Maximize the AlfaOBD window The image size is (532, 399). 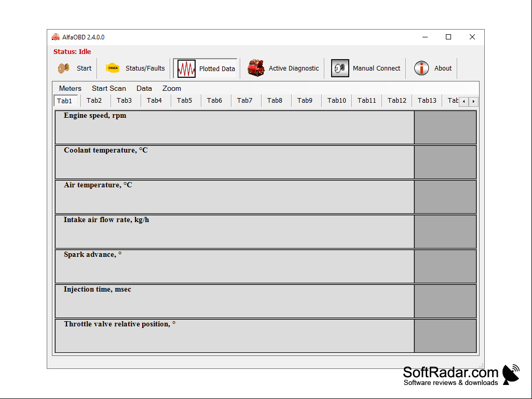pyautogui.click(x=448, y=37)
